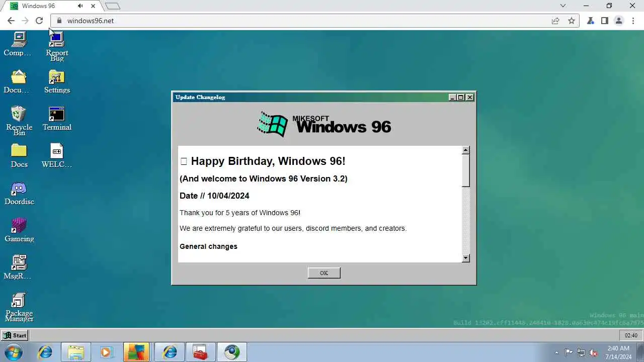
Task: Share this page via the share icon
Action: coord(555,21)
